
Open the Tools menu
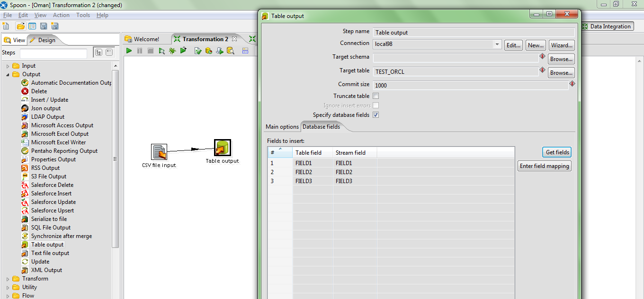click(x=83, y=15)
